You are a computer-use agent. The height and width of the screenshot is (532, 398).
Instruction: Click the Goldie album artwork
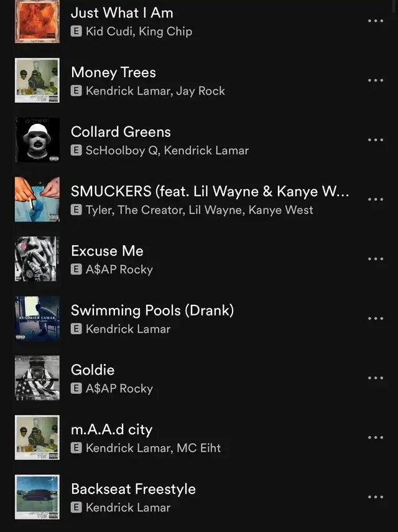pos(37,378)
